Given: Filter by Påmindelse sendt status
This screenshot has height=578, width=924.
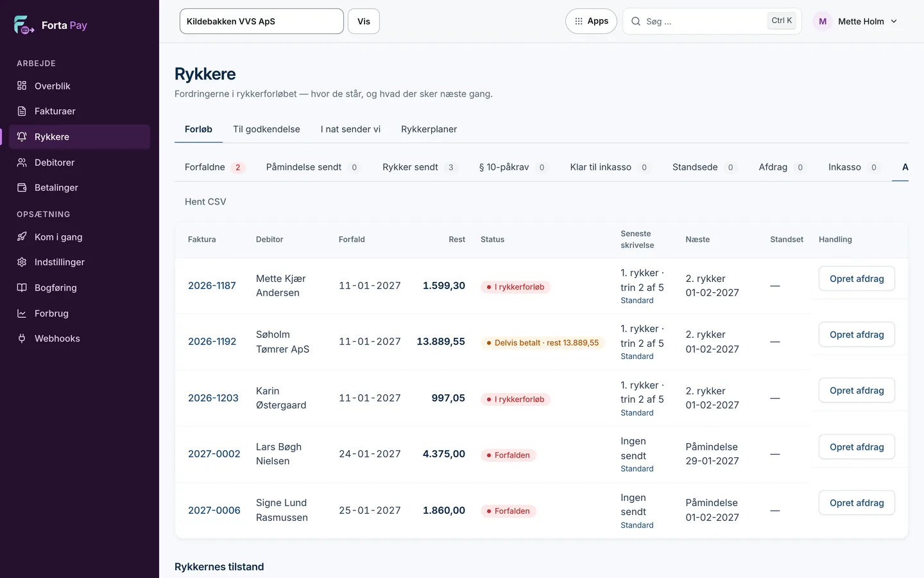Looking at the screenshot, I should [x=313, y=167].
